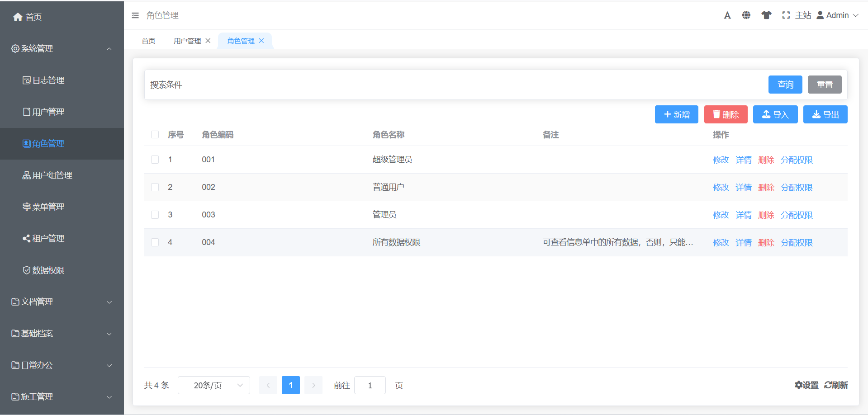Check the row 003 管理员 checkbox
Screen dimensions: 868x415
point(155,215)
